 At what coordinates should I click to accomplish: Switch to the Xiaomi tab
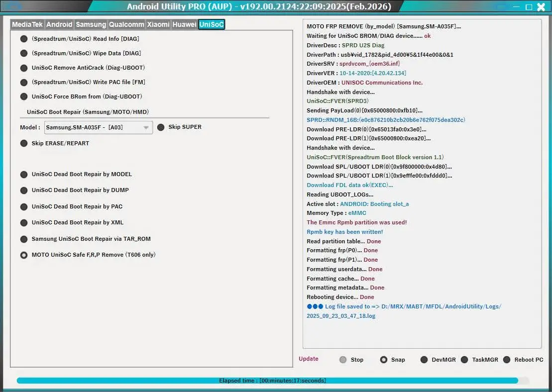pos(158,24)
